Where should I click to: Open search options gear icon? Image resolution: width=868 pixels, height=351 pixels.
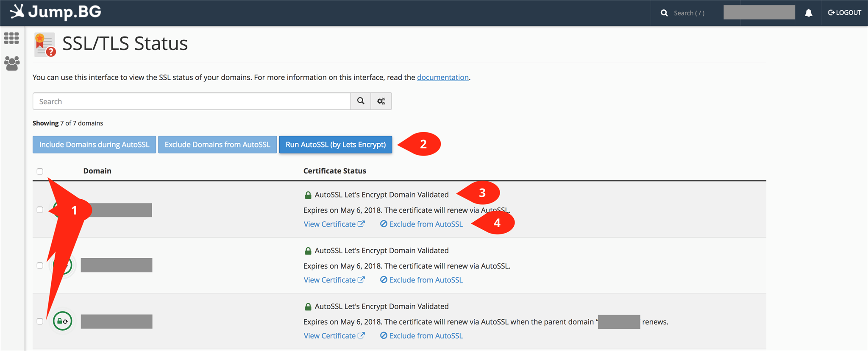pyautogui.click(x=381, y=101)
